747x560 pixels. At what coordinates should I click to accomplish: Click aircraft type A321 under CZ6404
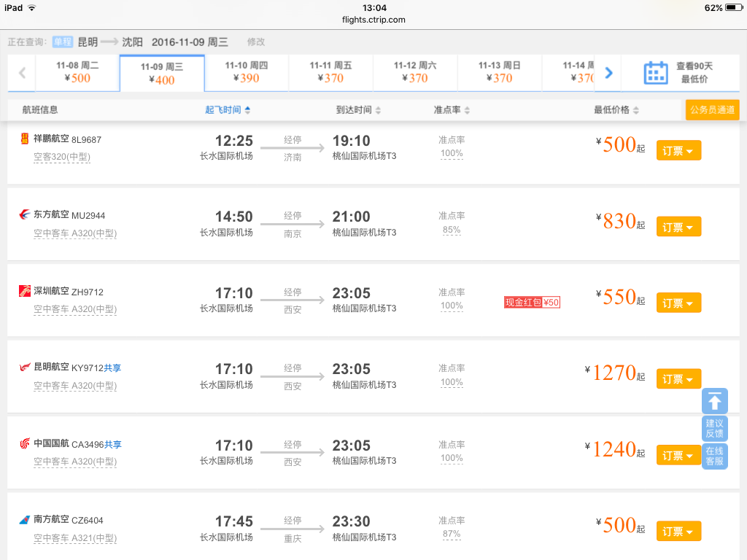(75, 538)
